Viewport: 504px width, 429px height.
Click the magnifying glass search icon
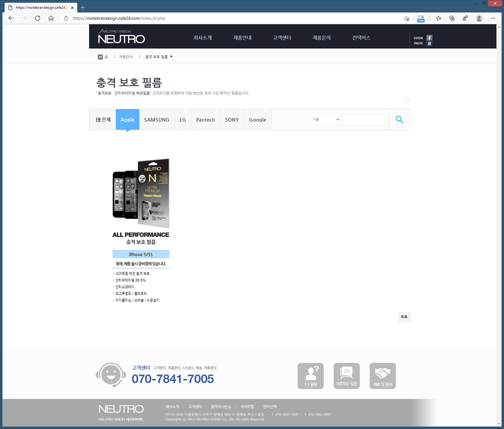[x=399, y=120]
